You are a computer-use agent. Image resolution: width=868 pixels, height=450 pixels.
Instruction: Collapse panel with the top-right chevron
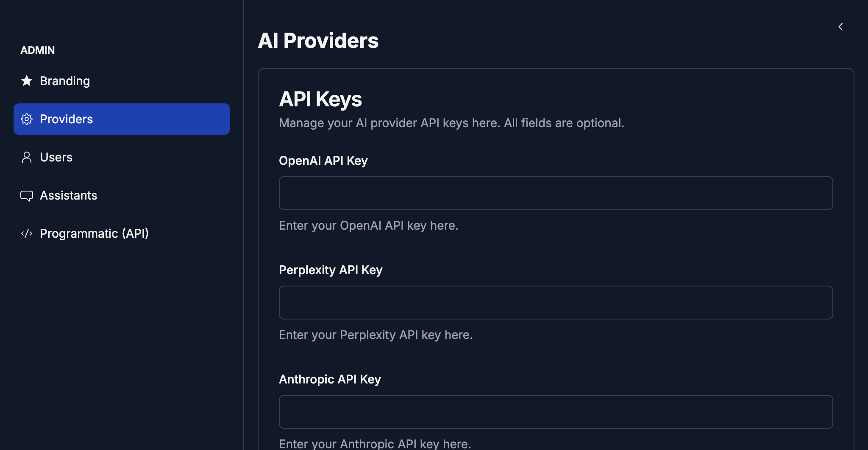tap(840, 27)
